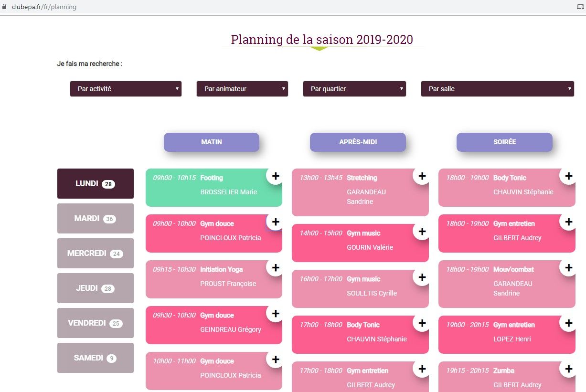Open plus icon for LOPEZ Henri Gym entretien
Viewport: 586px width, 392px height.
568,323
